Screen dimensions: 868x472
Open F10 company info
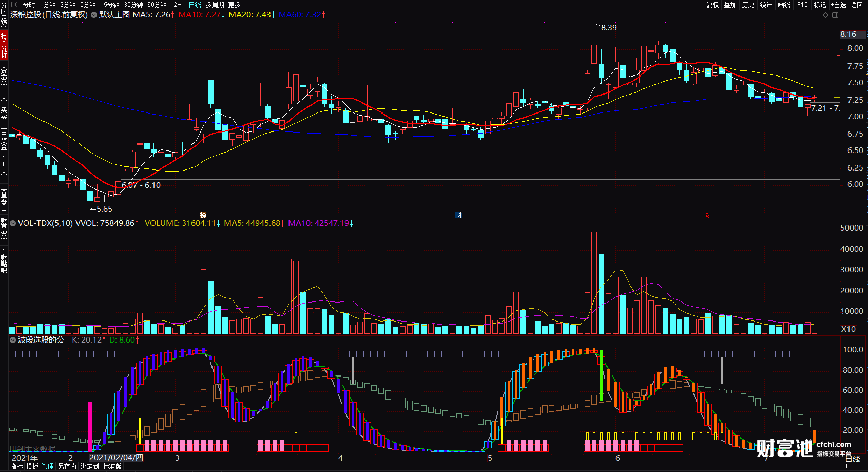pyautogui.click(x=802, y=5)
